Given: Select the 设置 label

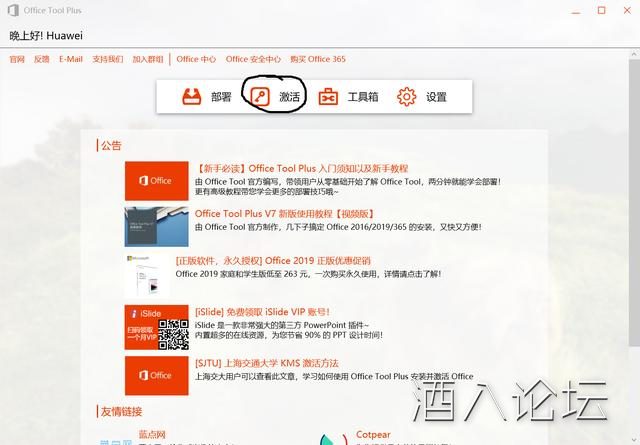Looking at the screenshot, I should (436, 97).
